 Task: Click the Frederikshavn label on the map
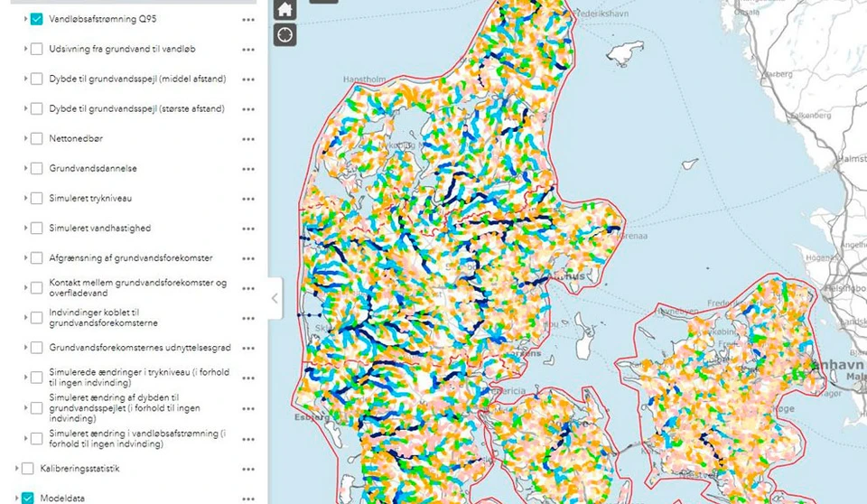[601, 14]
